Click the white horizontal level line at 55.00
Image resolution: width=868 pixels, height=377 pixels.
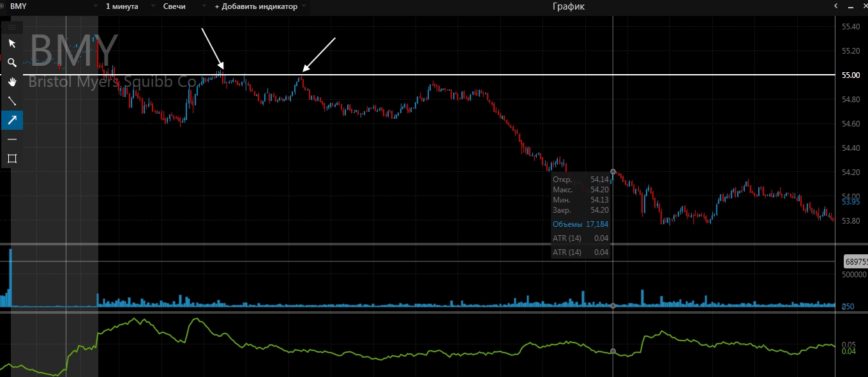447,75
